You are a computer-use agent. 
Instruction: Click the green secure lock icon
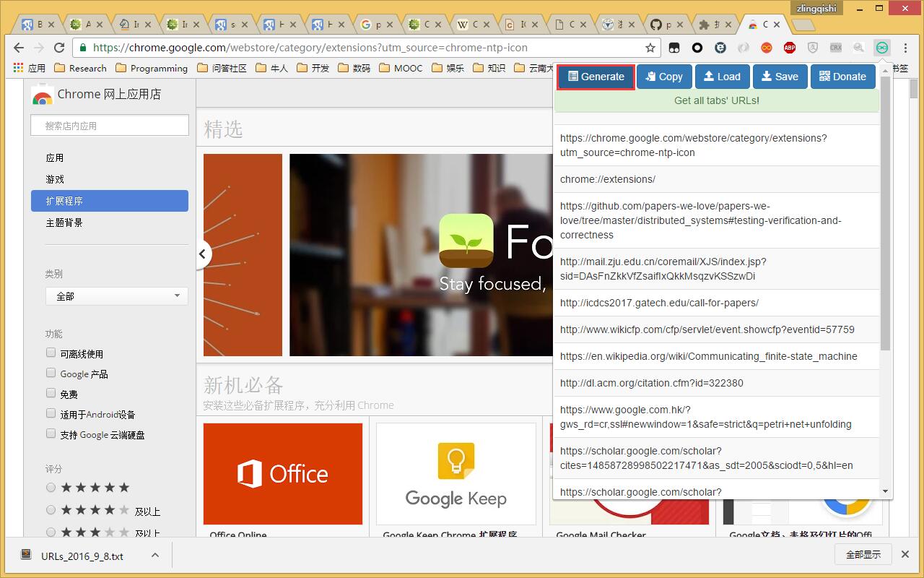pos(84,48)
